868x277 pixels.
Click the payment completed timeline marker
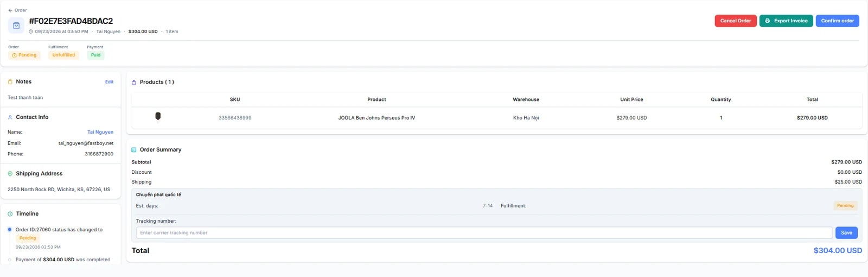(x=10, y=260)
